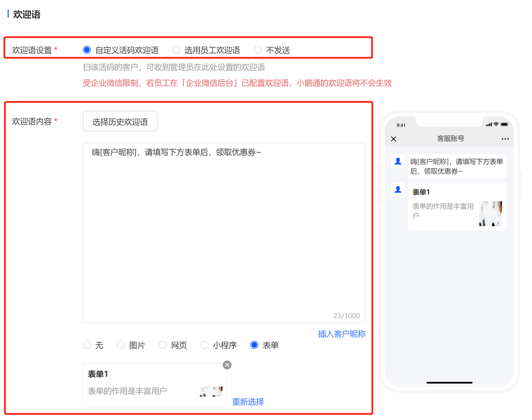
Task: Click the red enterprise WeChat warning text
Action: [237, 83]
